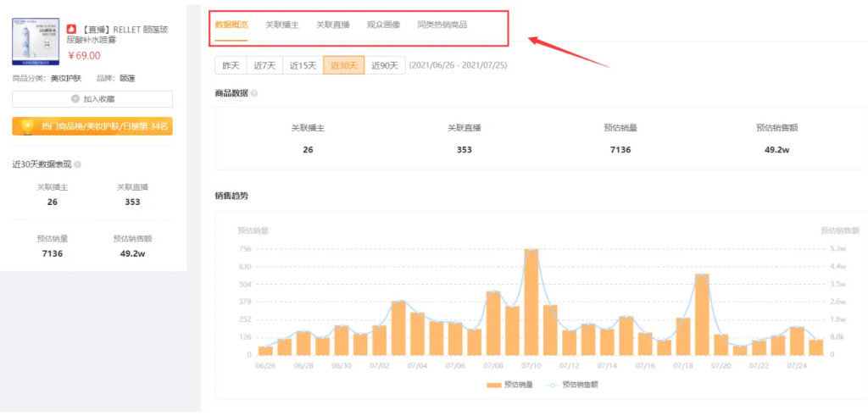Open product title RELLET 颐莲玻尿酸补水喷雾

point(117,34)
